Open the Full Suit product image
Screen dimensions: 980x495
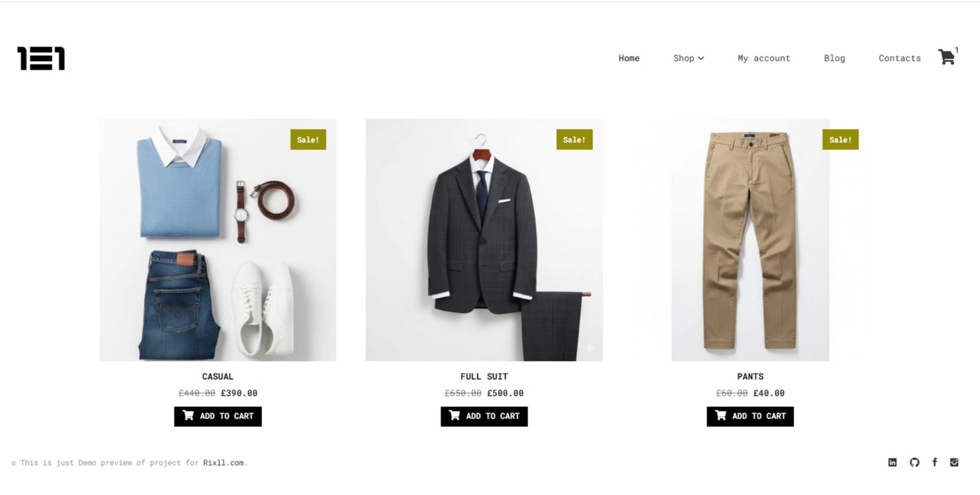pos(484,240)
